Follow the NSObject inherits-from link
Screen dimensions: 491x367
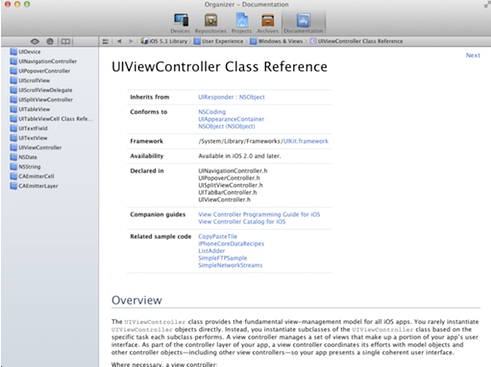tap(252, 97)
